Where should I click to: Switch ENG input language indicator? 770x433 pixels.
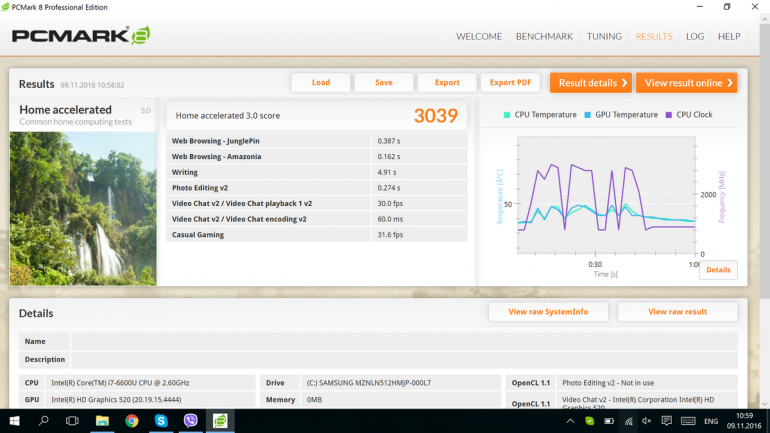point(711,421)
